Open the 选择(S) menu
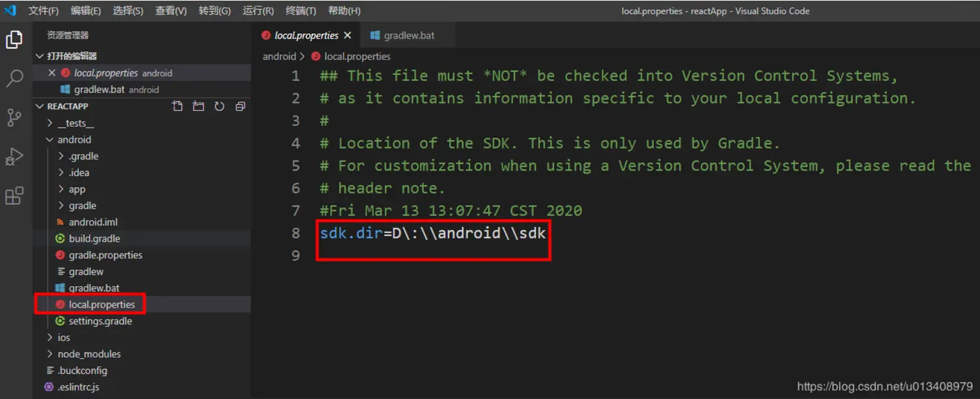Screen dimensions: 980x399 click(128, 11)
